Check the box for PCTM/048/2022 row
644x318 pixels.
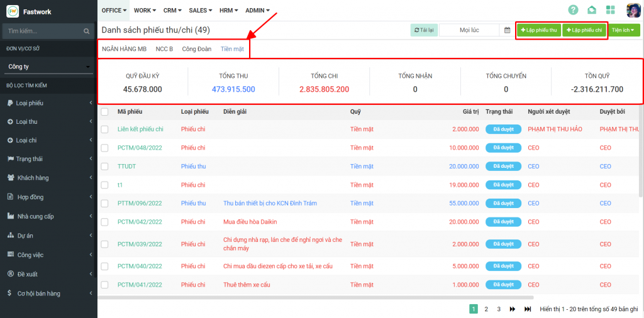[104, 148]
